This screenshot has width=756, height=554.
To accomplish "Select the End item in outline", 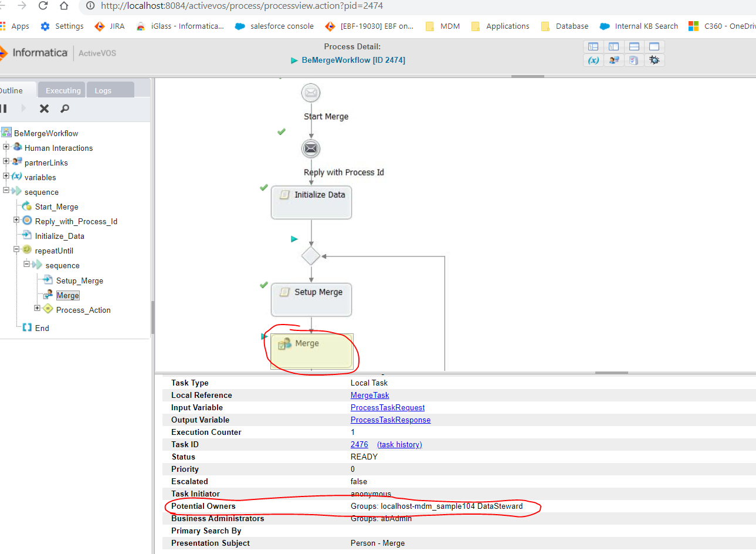I will coord(42,329).
